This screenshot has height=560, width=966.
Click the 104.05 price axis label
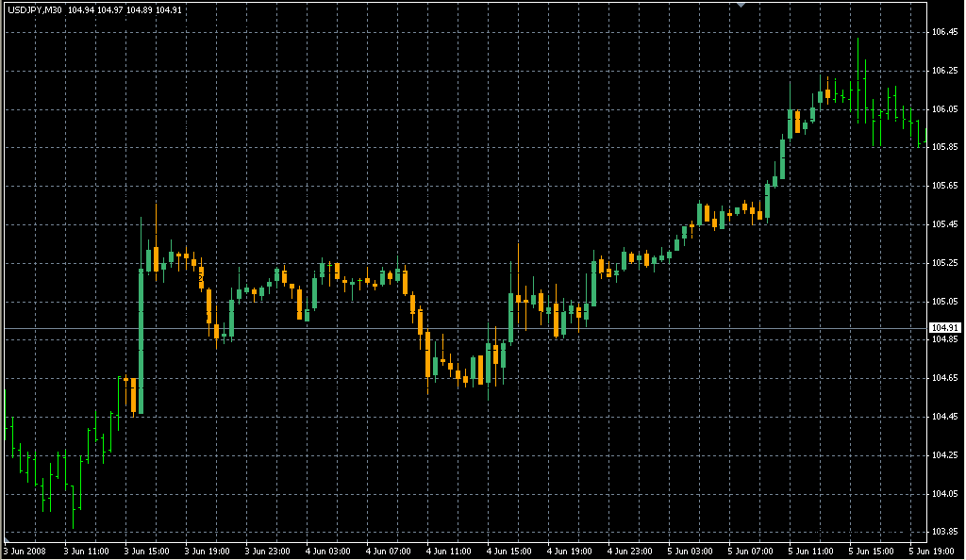pyautogui.click(x=944, y=494)
